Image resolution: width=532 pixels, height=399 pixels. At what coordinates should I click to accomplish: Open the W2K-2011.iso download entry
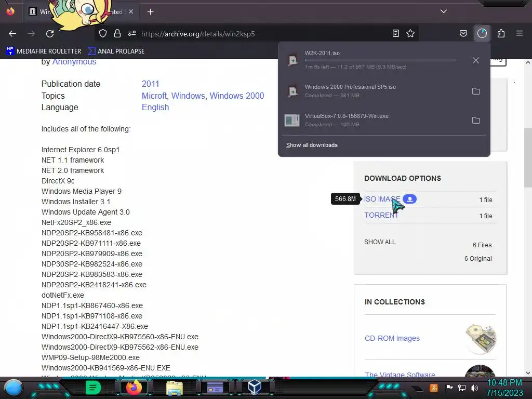[x=373, y=60]
